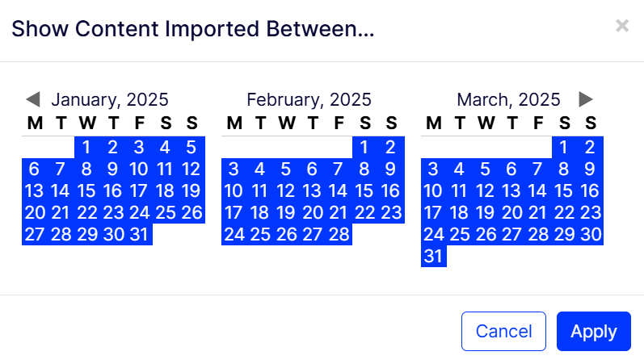Select January 6 date cell

34,169
